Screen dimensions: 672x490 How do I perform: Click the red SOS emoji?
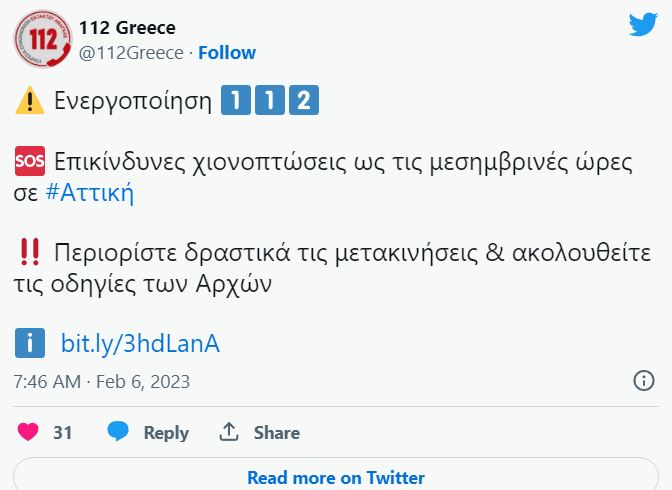coord(30,162)
